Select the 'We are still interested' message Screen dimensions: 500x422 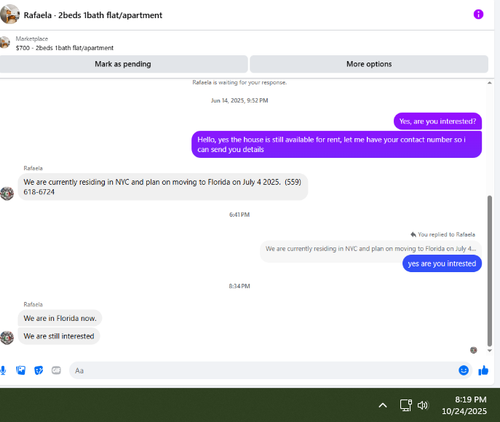click(59, 336)
